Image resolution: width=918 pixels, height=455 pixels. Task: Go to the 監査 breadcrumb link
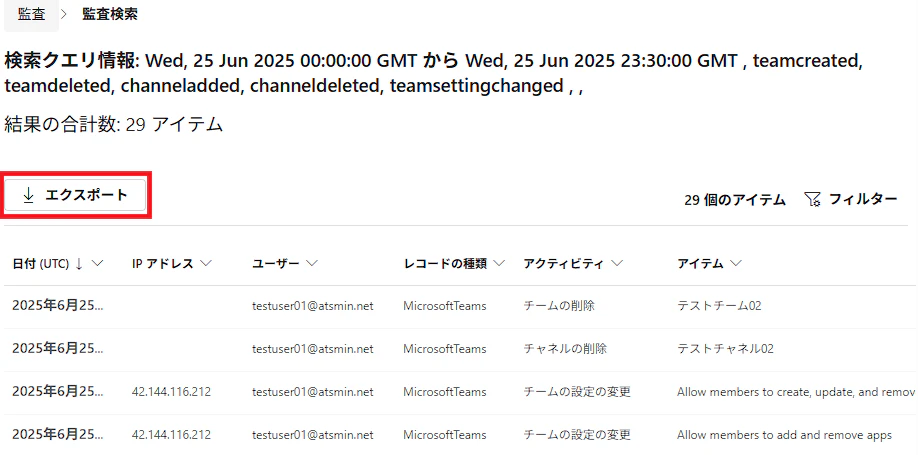[x=32, y=15]
